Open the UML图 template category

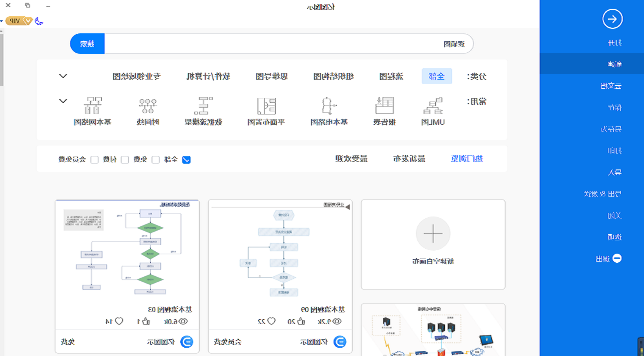click(433, 106)
